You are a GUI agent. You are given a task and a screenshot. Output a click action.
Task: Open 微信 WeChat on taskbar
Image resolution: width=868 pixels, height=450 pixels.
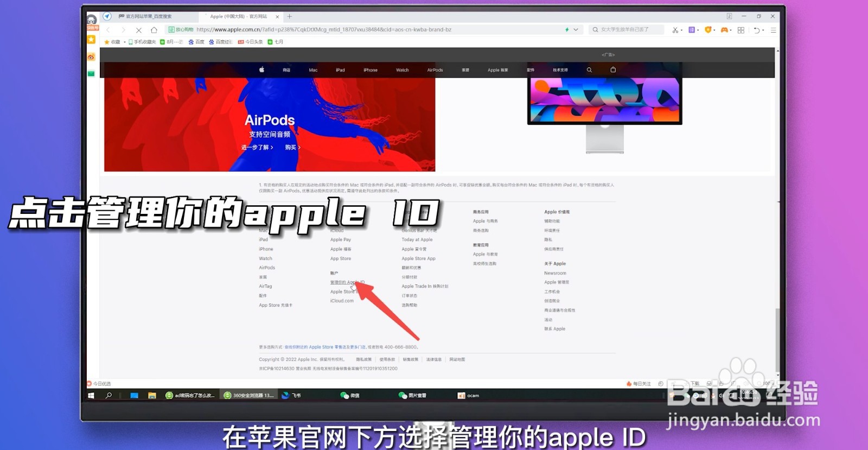coord(350,395)
